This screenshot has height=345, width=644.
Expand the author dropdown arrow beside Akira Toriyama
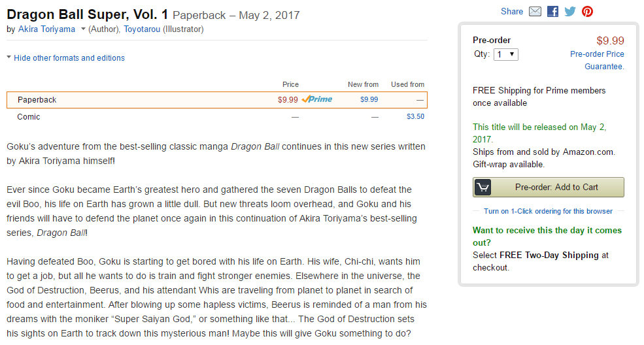tap(83, 29)
